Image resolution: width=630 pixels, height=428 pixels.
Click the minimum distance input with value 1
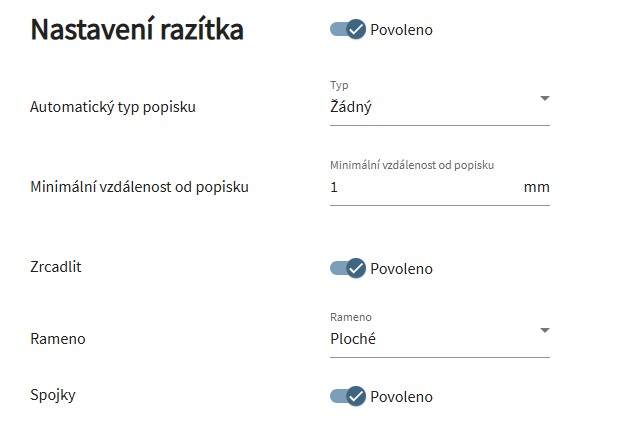[420, 187]
